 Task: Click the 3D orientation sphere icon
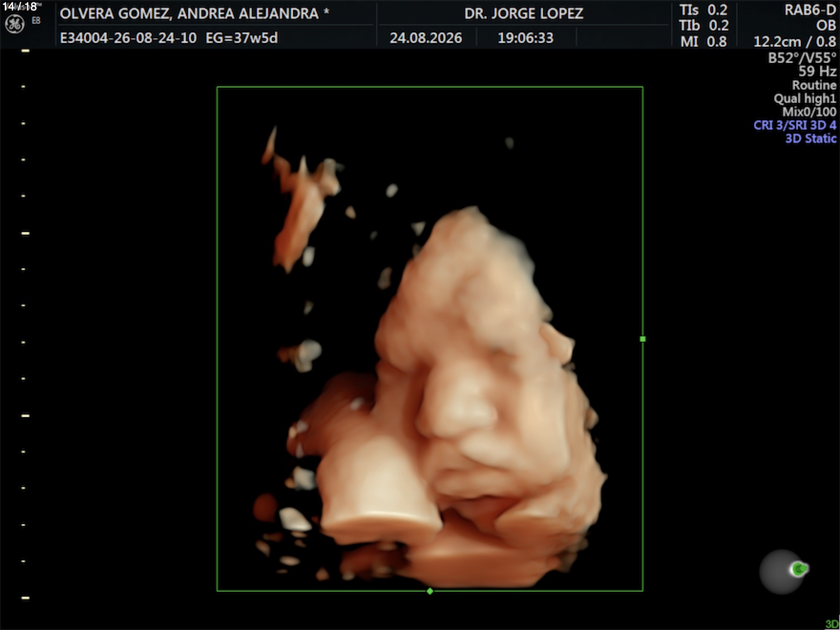click(782, 572)
